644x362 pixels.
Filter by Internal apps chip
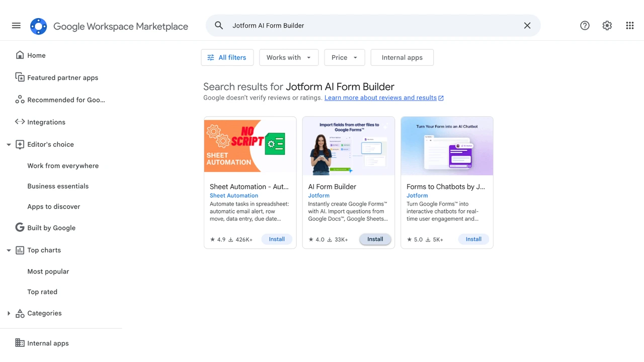pyautogui.click(x=402, y=57)
